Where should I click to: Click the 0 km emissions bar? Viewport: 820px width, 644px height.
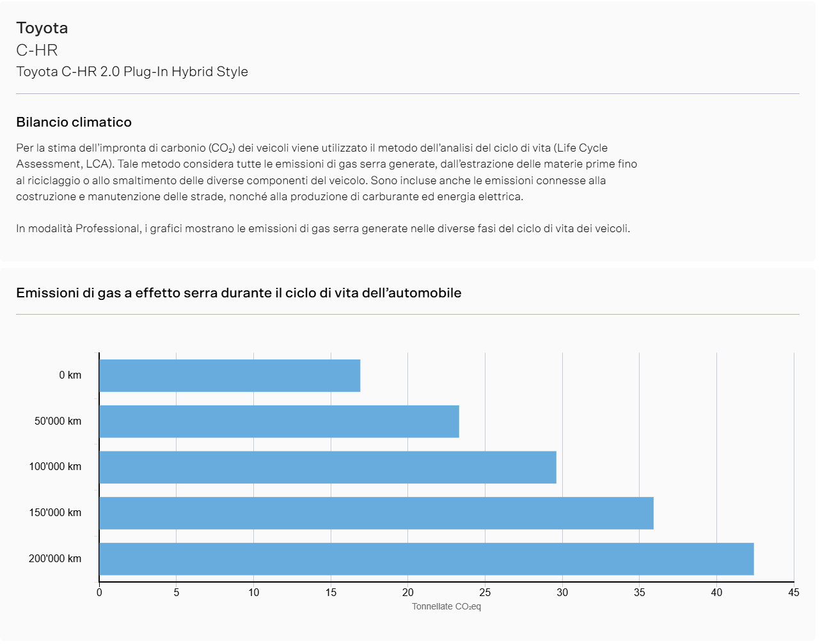[x=230, y=375]
